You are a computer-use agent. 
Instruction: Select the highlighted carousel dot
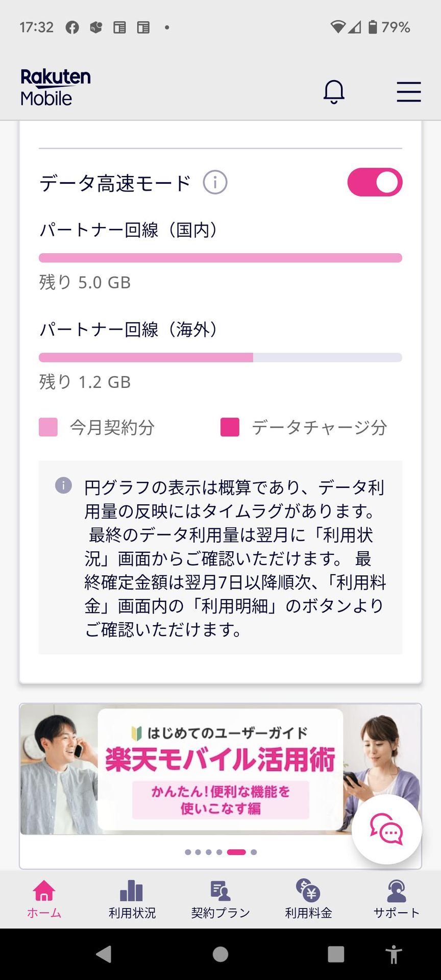click(x=237, y=851)
